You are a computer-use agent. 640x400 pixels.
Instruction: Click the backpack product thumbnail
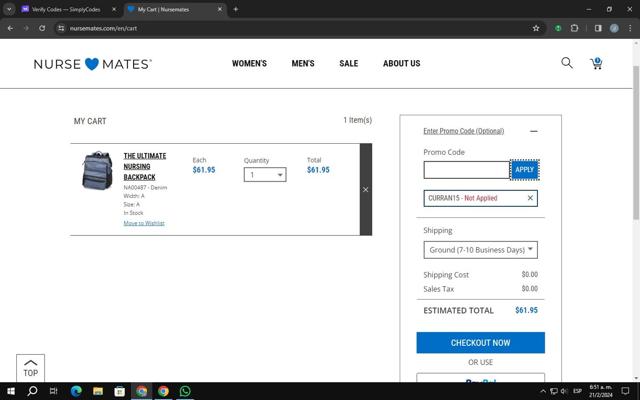(x=97, y=170)
